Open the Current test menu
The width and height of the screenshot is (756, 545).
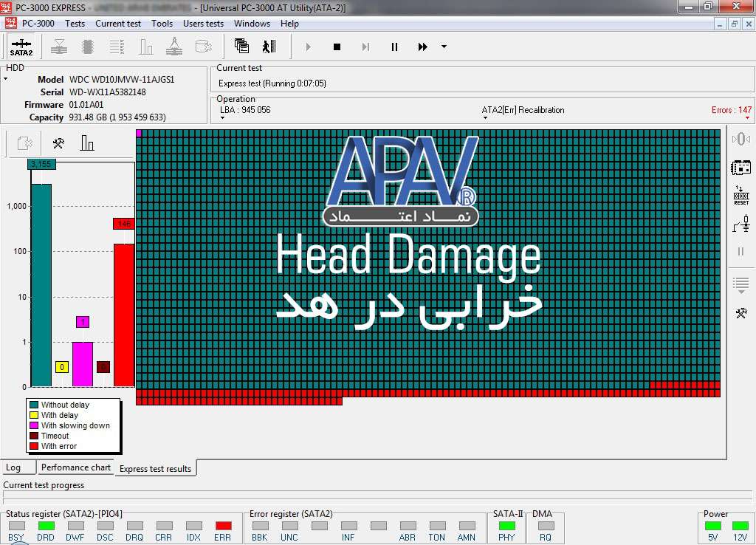[x=118, y=24]
